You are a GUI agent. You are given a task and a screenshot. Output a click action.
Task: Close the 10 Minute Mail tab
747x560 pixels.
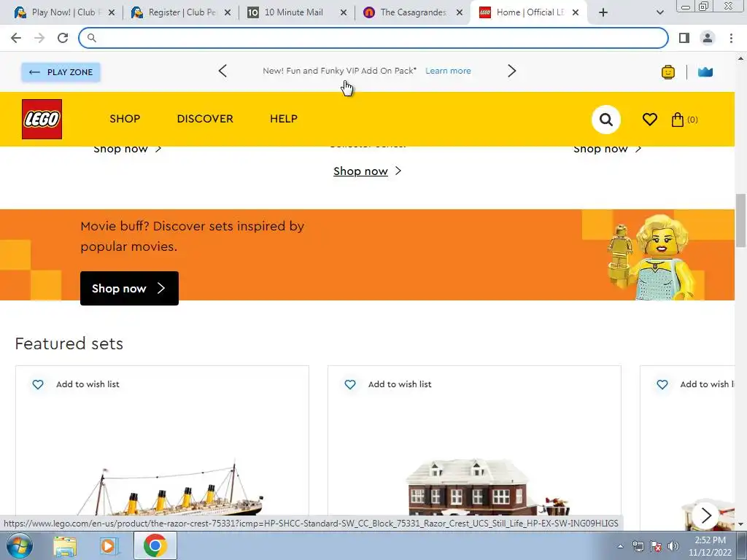(x=343, y=12)
